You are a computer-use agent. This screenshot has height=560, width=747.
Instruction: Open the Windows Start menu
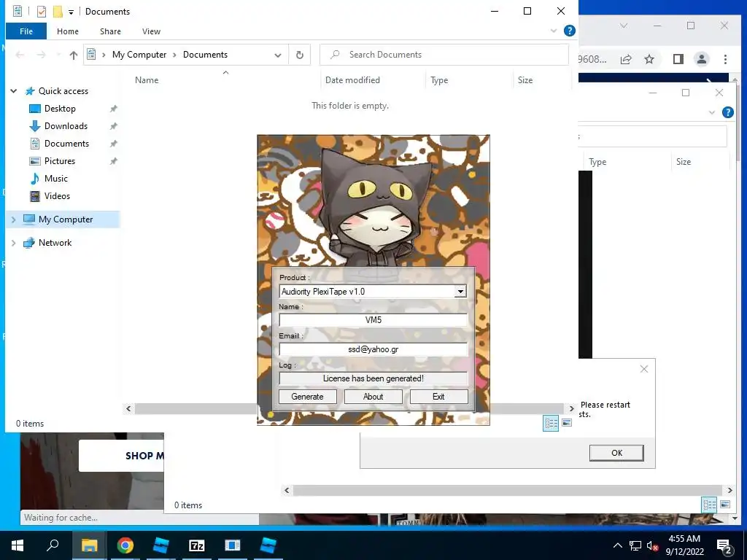pos(18,545)
